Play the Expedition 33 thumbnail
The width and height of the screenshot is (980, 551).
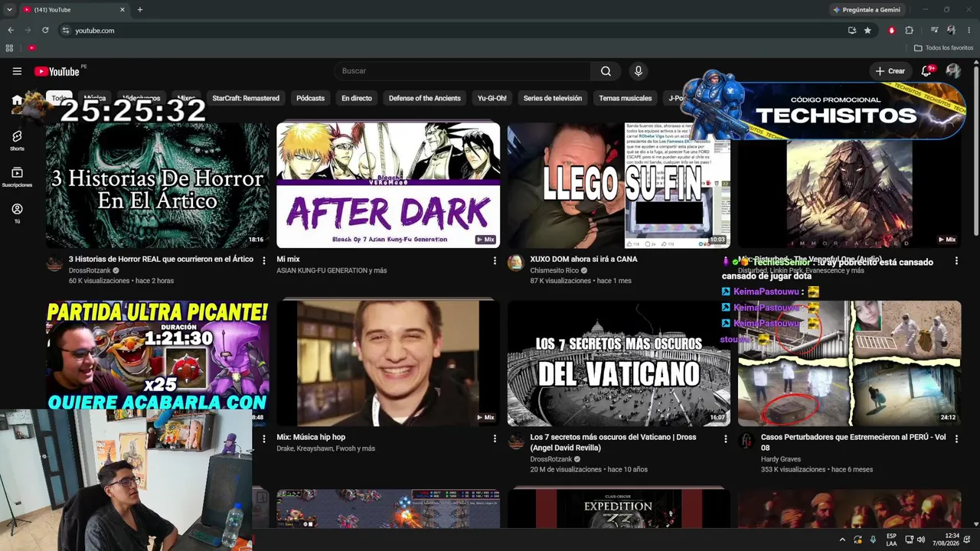[x=619, y=507]
